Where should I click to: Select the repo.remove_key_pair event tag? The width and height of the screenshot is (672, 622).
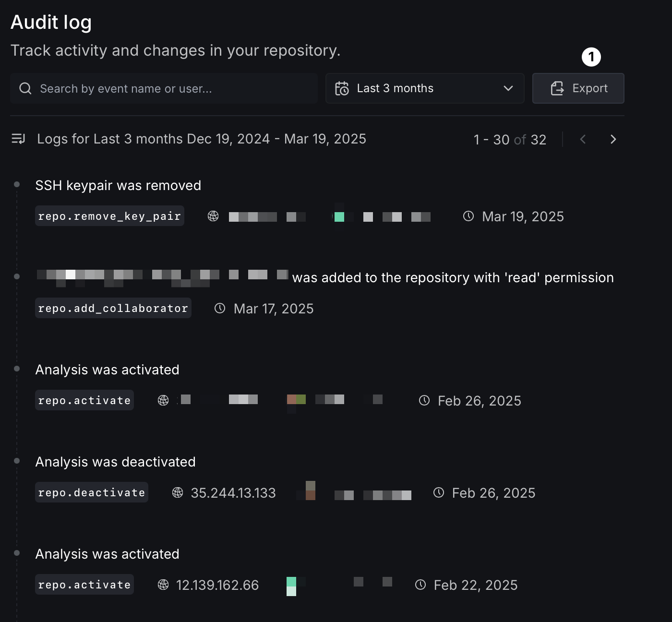[x=109, y=216]
